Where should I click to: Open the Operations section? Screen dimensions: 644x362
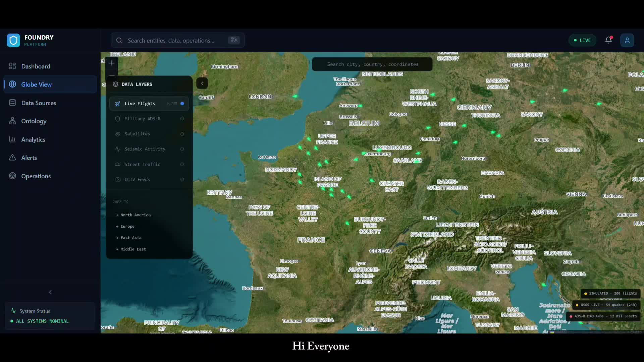pyautogui.click(x=36, y=176)
